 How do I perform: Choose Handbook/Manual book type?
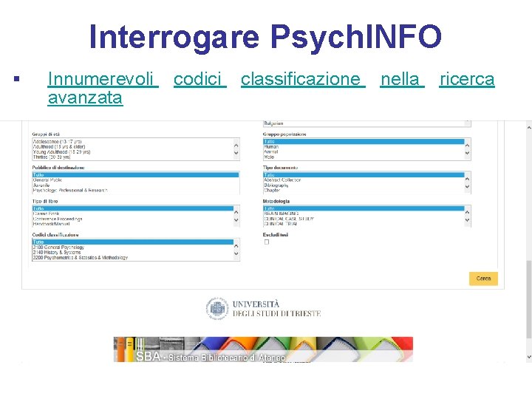tap(133, 224)
